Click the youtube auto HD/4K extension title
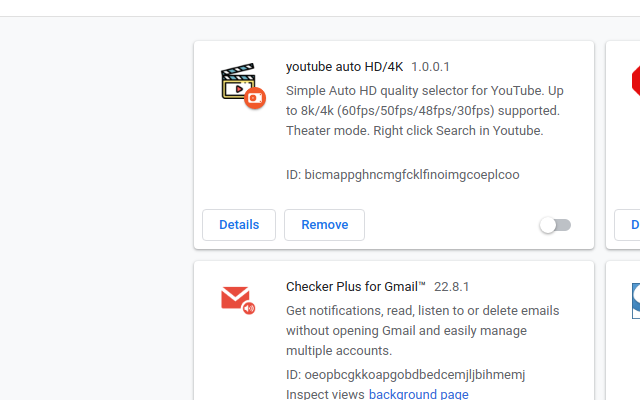 344,67
